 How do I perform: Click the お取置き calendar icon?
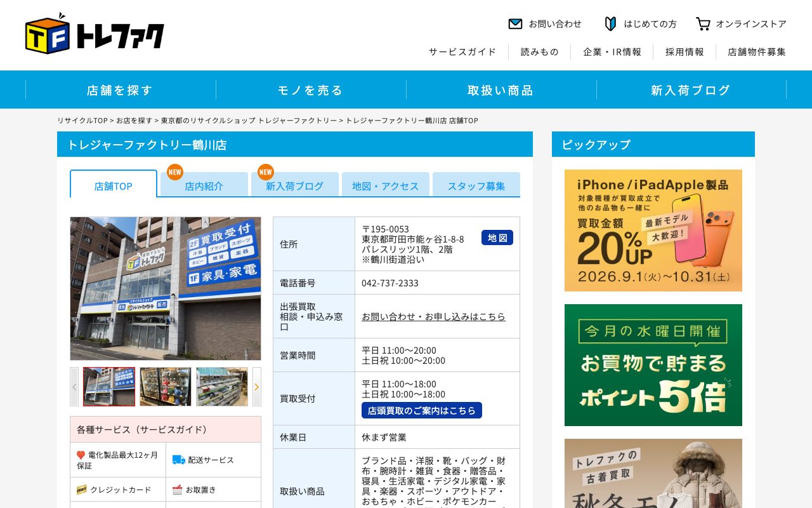pyautogui.click(x=178, y=490)
